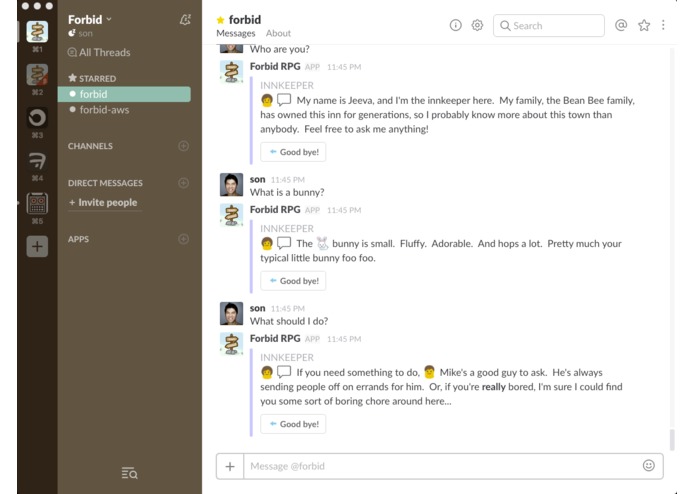695x494 pixels.
Task: Click Good bye! under Mike's errands message
Action: (293, 424)
